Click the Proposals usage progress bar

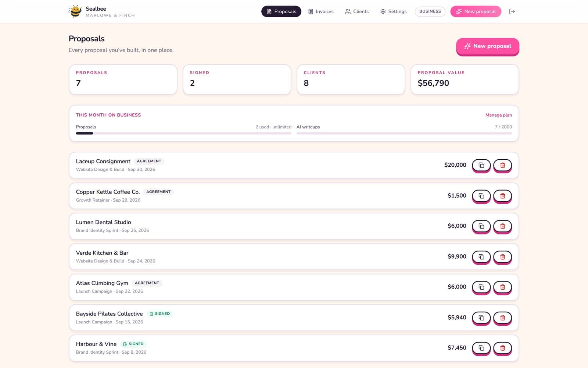[184, 133]
